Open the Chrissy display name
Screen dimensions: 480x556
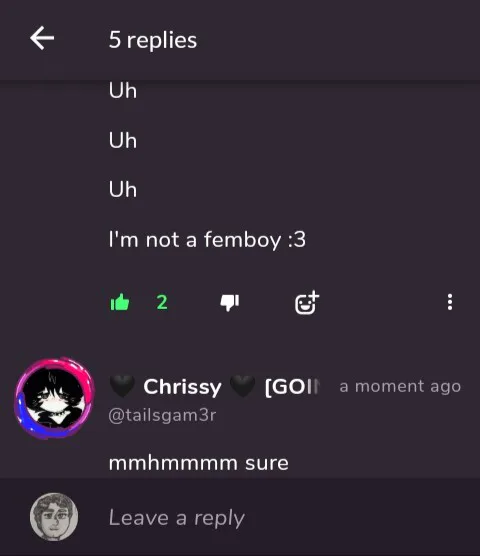pos(182,387)
